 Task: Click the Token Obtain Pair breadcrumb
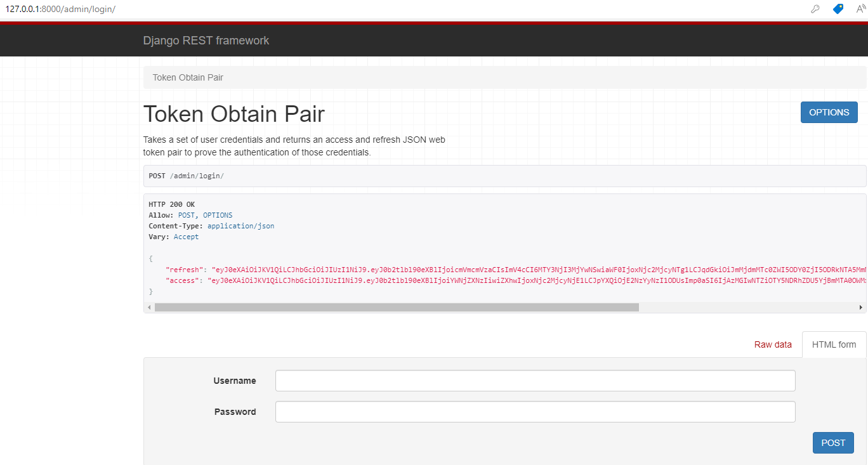point(188,77)
